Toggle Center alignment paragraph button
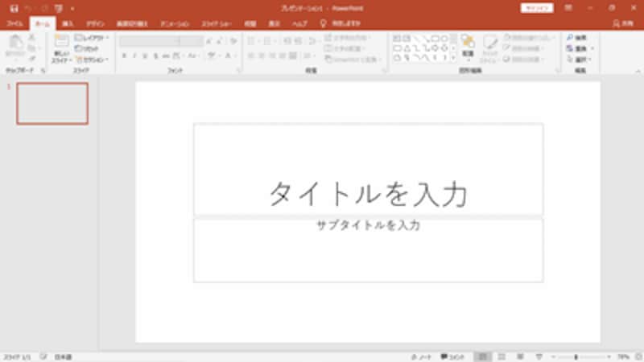Viewport: 644px width, 362px height. (261, 56)
